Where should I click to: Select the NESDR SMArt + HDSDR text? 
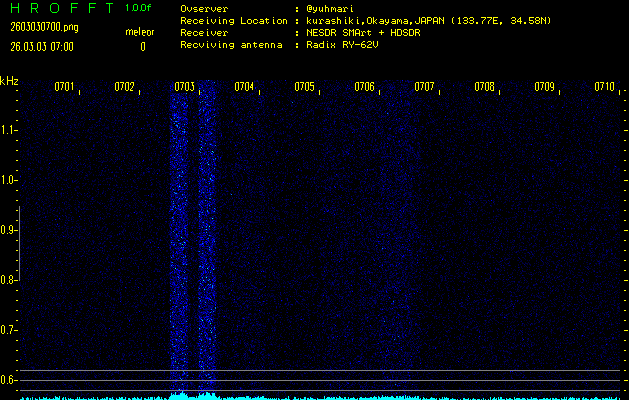[x=363, y=33]
